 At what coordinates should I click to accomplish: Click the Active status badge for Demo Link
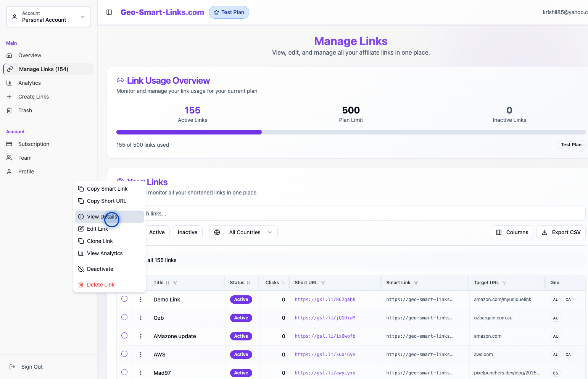pos(241,300)
